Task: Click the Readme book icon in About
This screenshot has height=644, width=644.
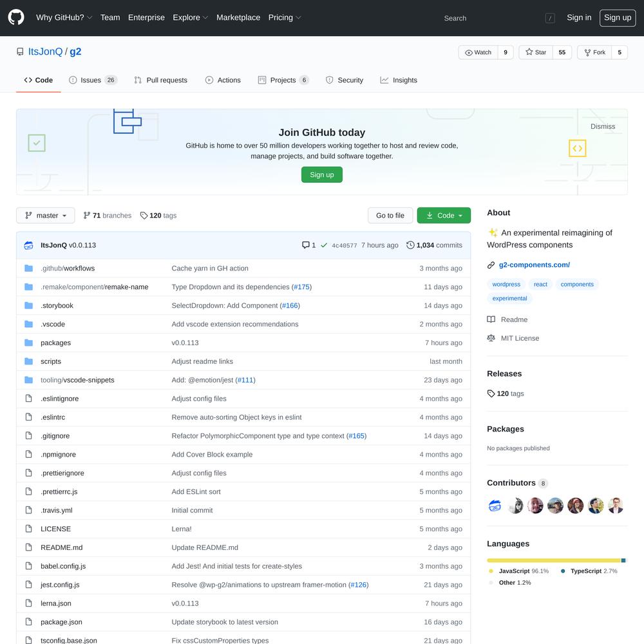Action: (x=491, y=319)
